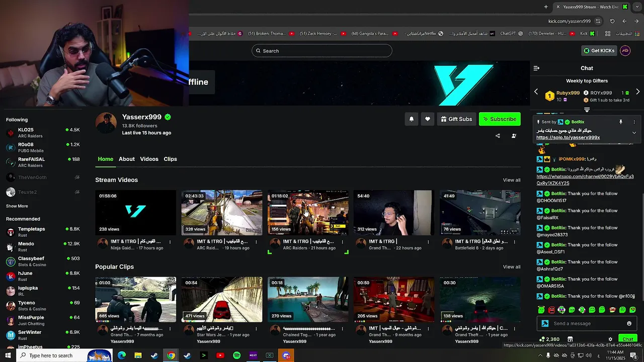Show previous weekly top gifter
The image size is (644, 362).
tap(536, 92)
